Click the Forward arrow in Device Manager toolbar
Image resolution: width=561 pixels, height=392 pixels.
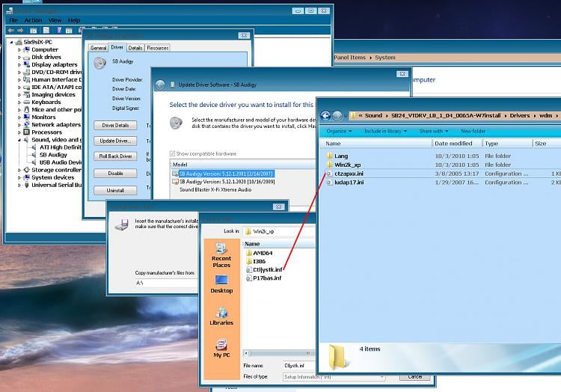click(x=20, y=31)
